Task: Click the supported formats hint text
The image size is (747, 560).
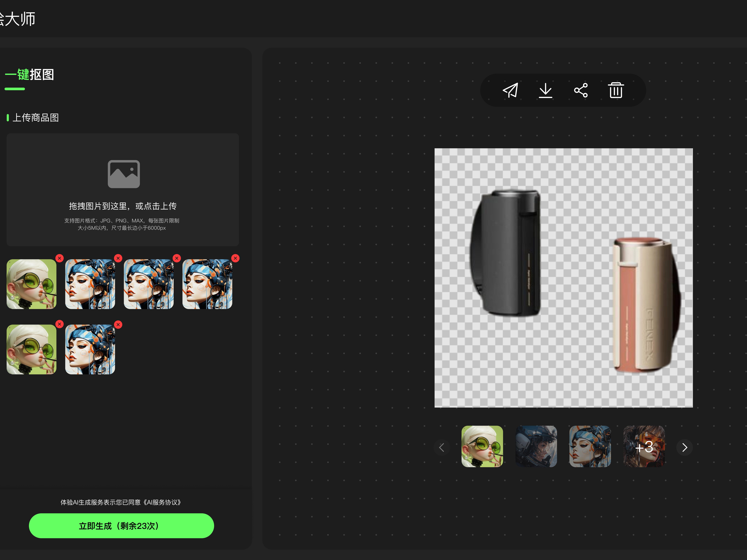Action: pyautogui.click(x=122, y=224)
